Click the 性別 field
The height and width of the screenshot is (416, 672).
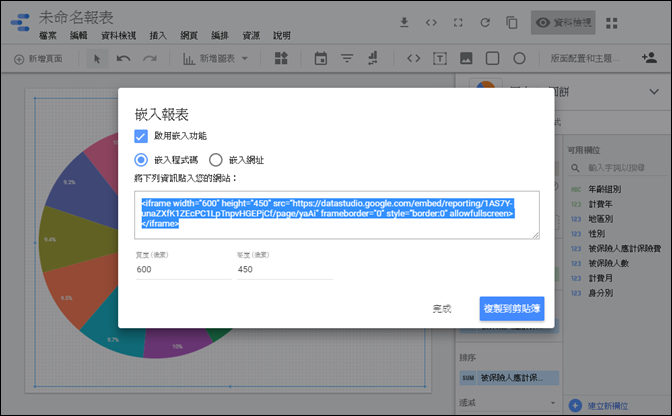point(596,234)
